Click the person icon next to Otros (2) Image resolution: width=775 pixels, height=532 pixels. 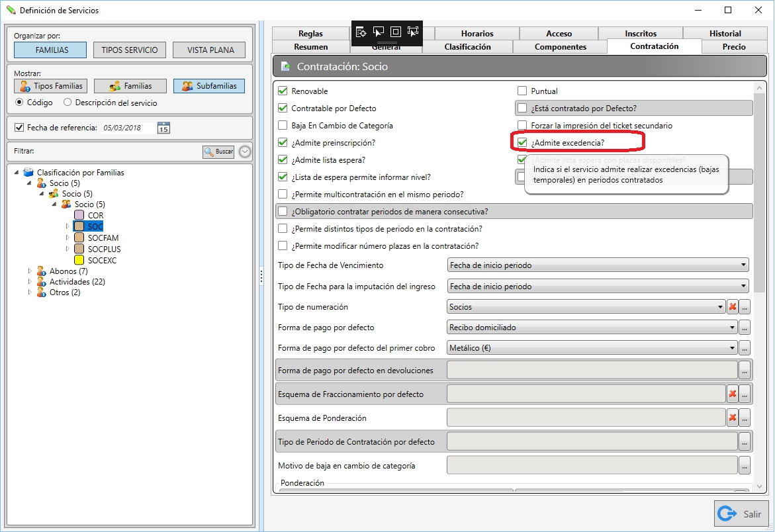(42, 292)
